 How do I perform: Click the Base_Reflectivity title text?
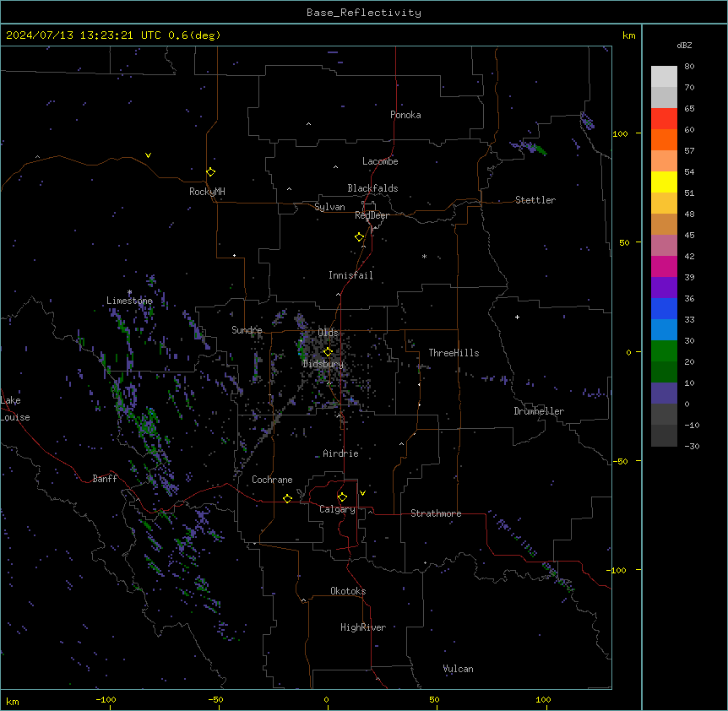364,13
